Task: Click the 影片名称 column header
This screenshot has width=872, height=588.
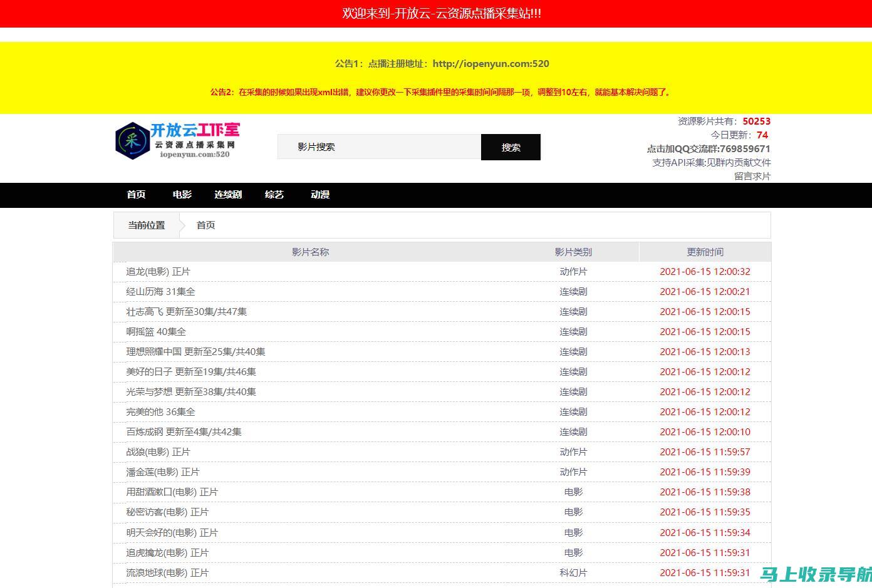Action: 310,252
